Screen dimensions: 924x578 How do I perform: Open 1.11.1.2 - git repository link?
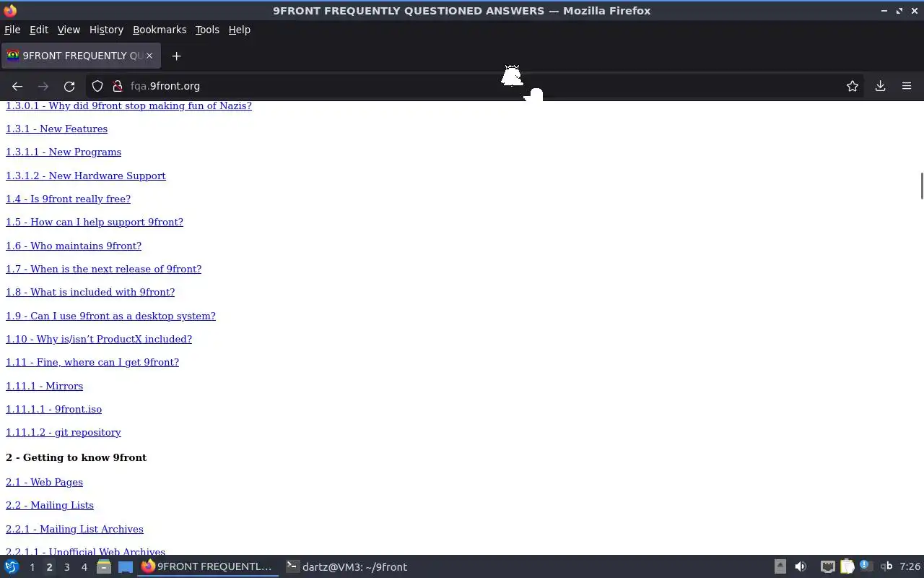click(x=64, y=432)
